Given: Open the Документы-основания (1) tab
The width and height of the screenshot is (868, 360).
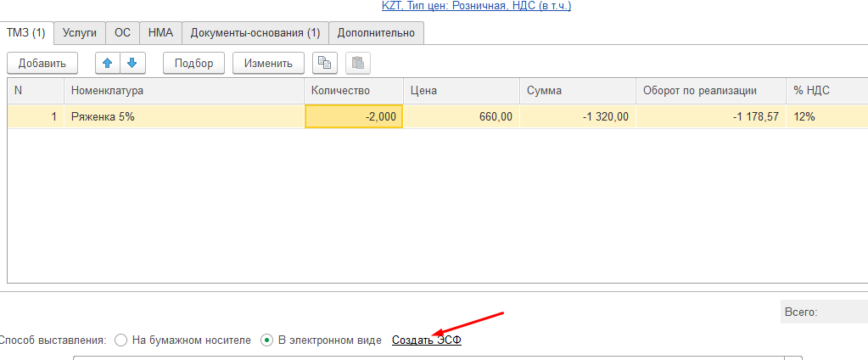Looking at the screenshot, I should click(255, 32).
